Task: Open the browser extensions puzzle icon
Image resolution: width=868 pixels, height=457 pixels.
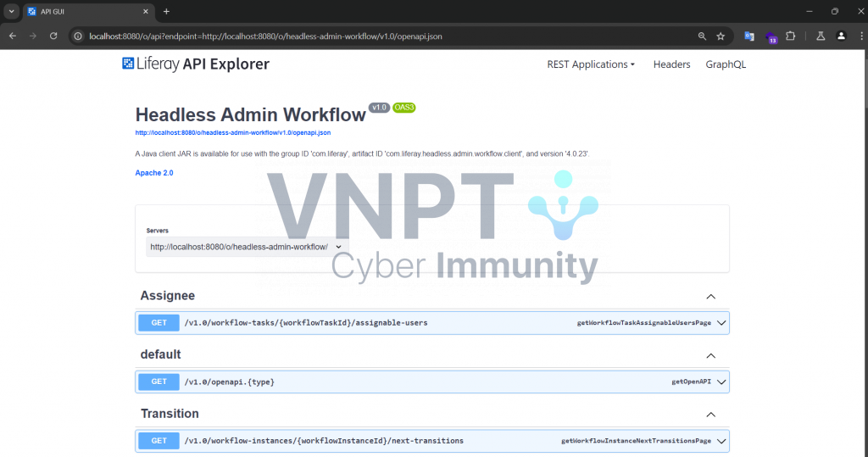Action: 791,36
